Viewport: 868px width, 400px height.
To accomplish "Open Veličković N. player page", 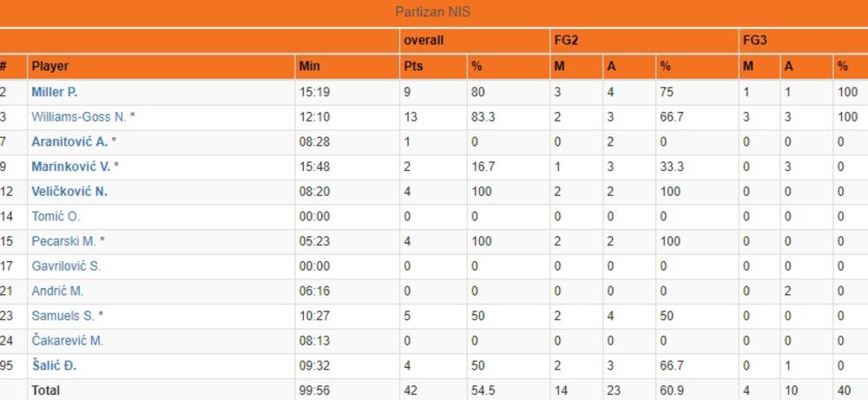I will click(x=69, y=192).
